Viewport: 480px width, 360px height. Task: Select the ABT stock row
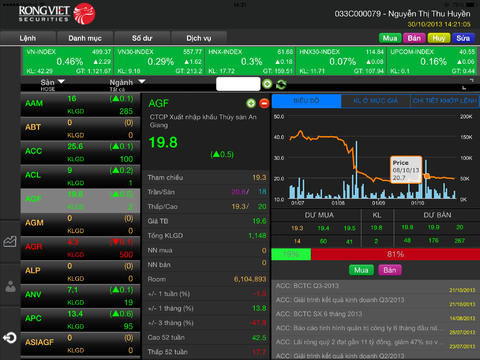(80, 129)
